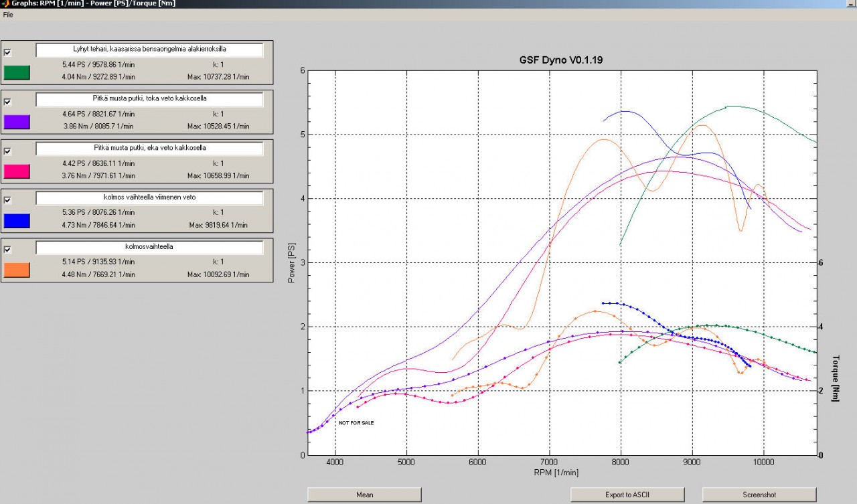Viewport: 857px width, 504px height.
Task: Click the 'kolmosvaihteella' name text field
Action: [x=149, y=247]
